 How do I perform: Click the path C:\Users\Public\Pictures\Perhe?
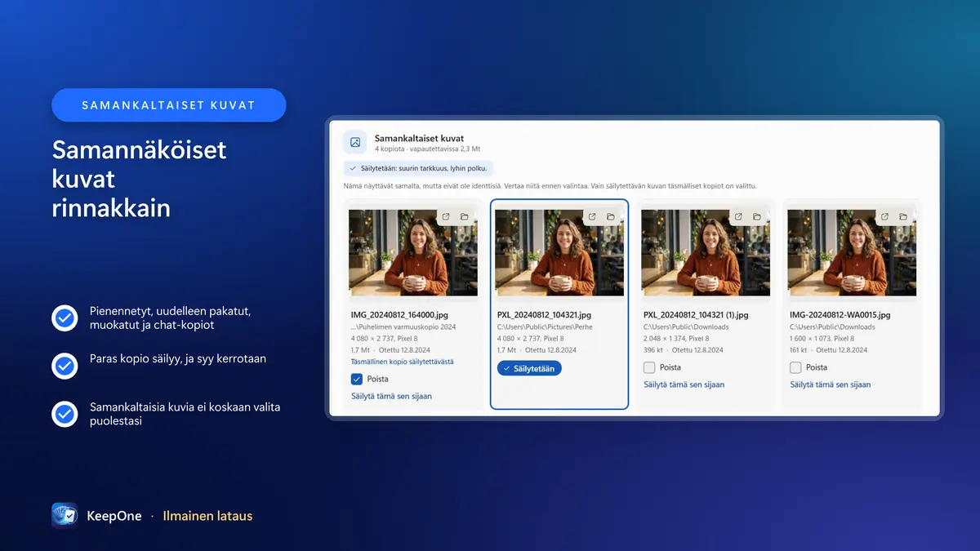545,327
